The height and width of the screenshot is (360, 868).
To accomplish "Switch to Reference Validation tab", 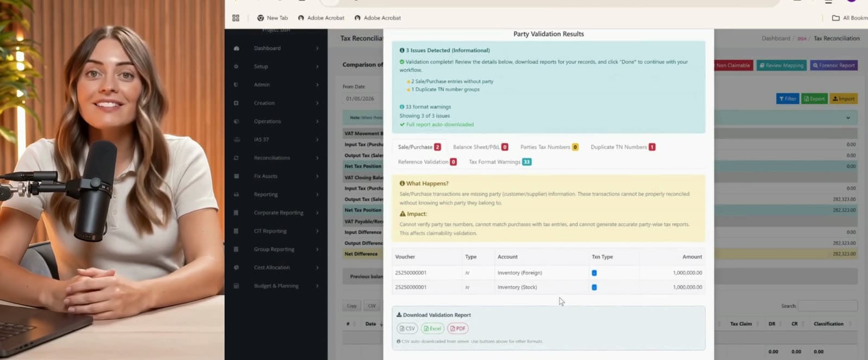I will click(427, 162).
